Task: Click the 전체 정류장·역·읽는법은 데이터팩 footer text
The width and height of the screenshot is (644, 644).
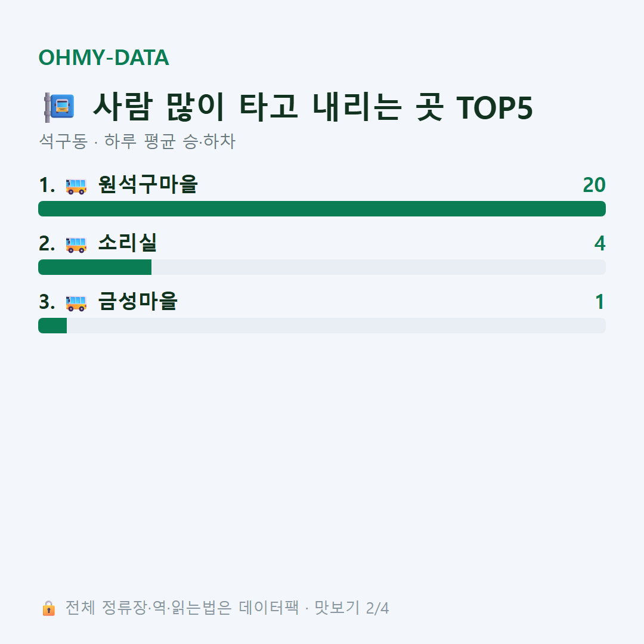Action: tap(182, 608)
